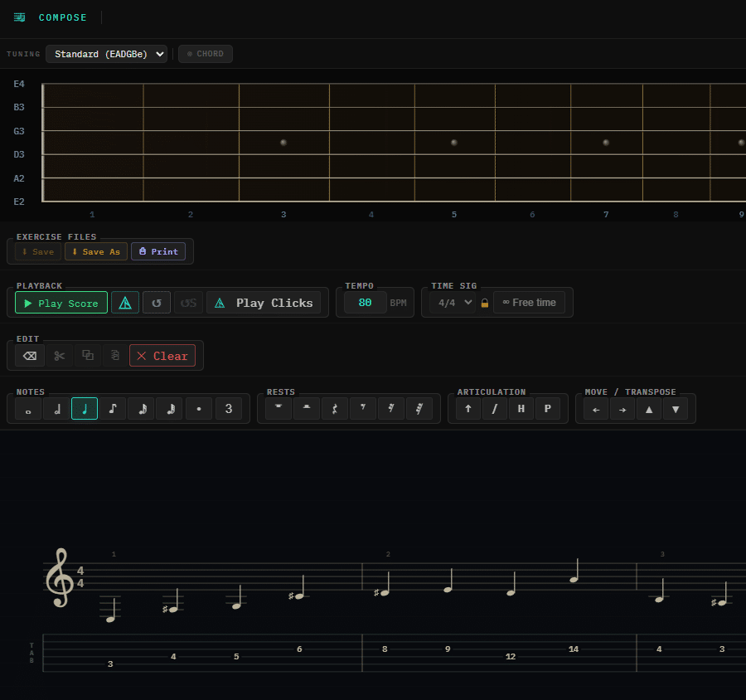Click the scissors cut icon
The width and height of the screenshot is (746, 700).
[x=60, y=356]
